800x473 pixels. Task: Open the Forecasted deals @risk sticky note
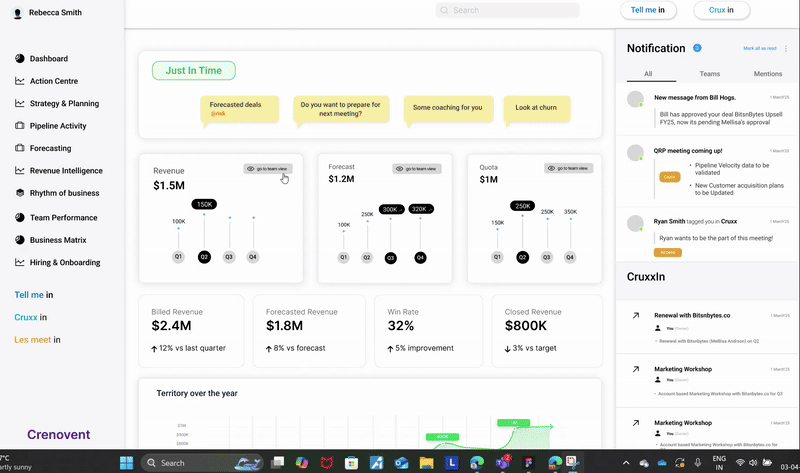click(x=240, y=109)
